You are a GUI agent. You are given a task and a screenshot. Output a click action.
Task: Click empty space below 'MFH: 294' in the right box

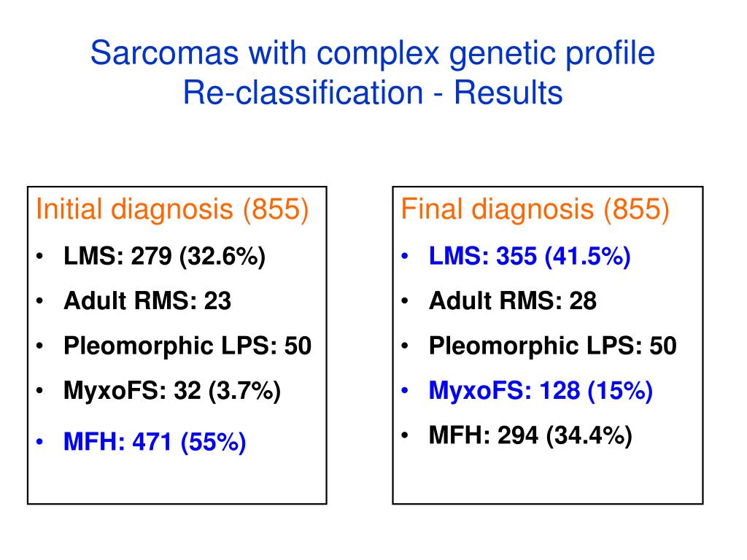(x=547, y=478)
